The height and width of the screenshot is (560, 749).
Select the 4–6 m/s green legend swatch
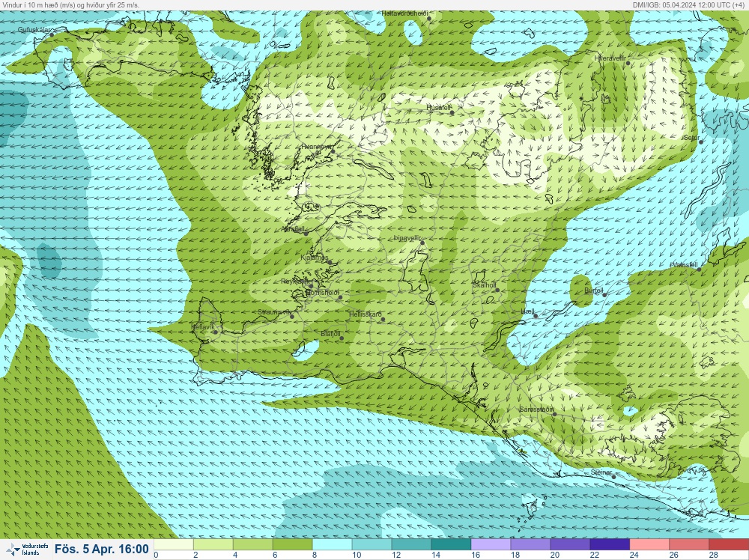tap(253, 545)
